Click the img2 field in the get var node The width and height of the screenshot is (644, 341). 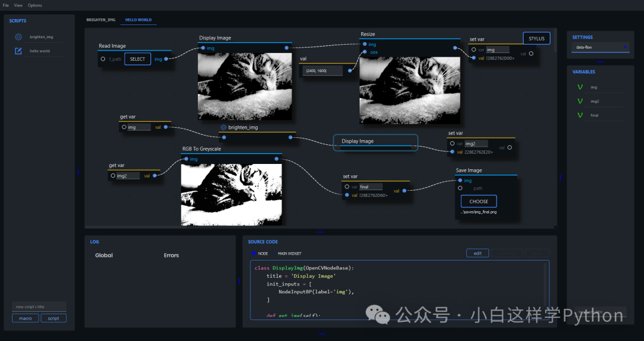[x=128, y=176]
